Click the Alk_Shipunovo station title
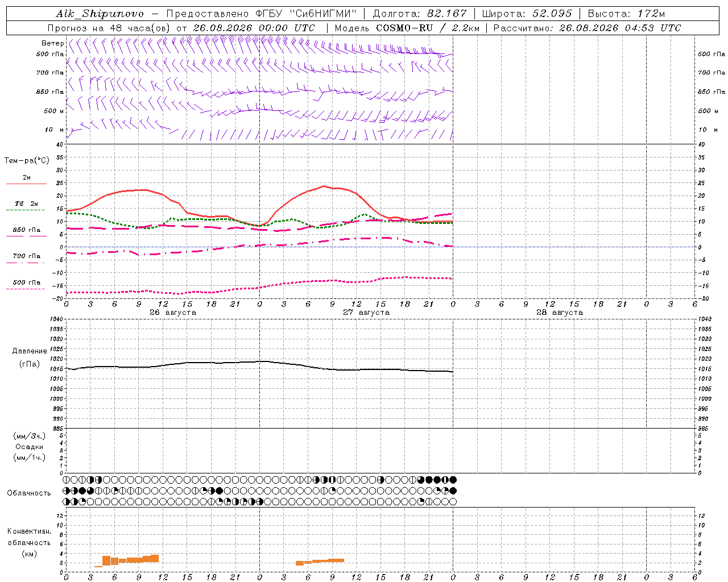This screenshot has width=728, height=582. 100,14
